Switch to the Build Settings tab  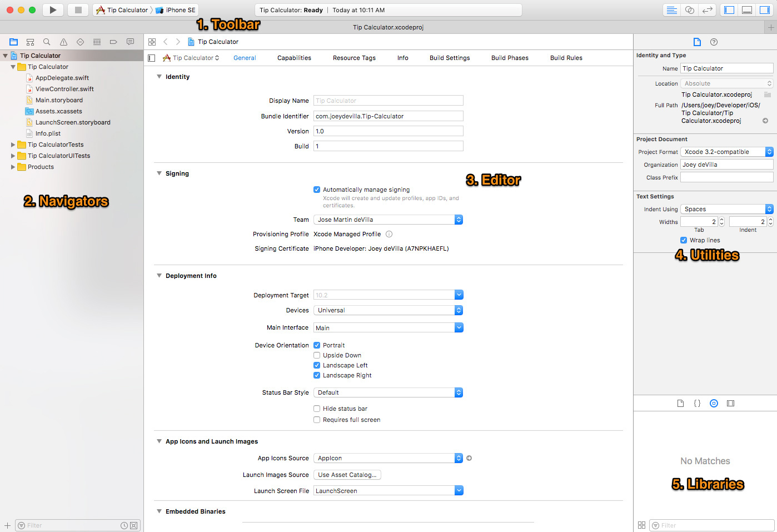click(x=450, y=58)
